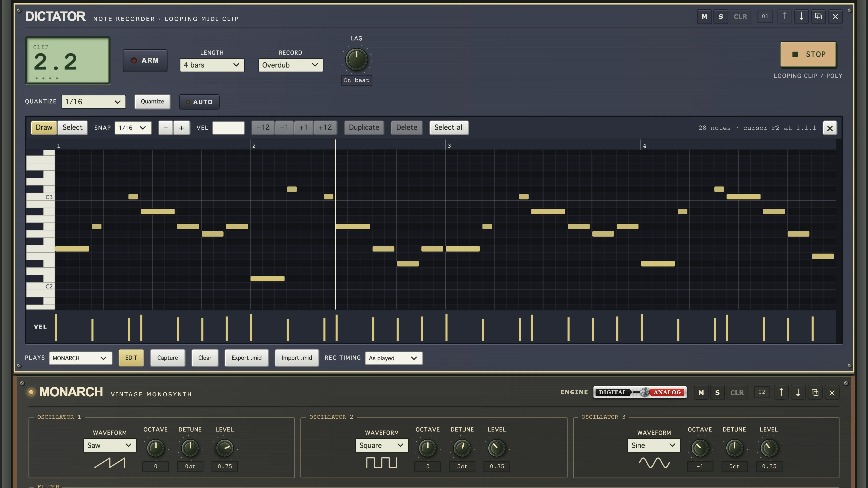Toggle Monarch ENGINE Digital/Analog switch
Screen dimensions: 868x488
coord(640,392)
